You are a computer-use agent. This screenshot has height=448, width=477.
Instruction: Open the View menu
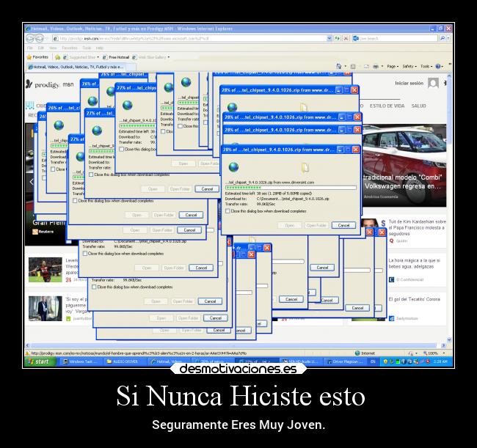click(53, 48)
